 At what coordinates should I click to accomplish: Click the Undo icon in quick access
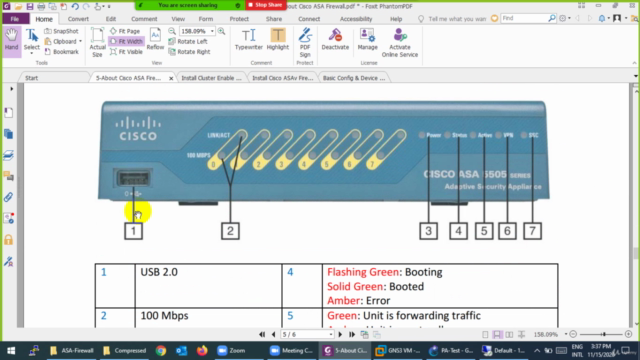click(75, 6)
